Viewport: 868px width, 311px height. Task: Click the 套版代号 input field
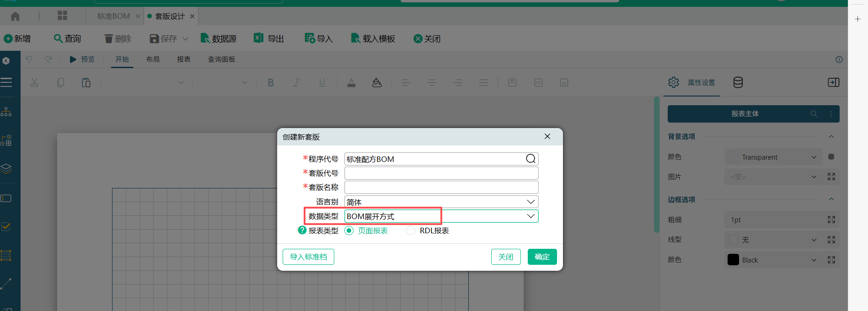[441, 173]
